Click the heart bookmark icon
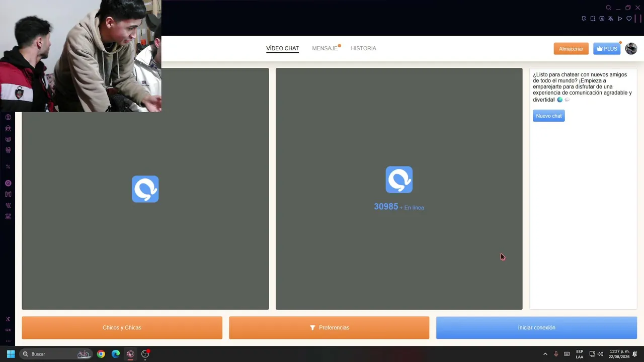The image size is (644, 362). (x=629, y=19)
